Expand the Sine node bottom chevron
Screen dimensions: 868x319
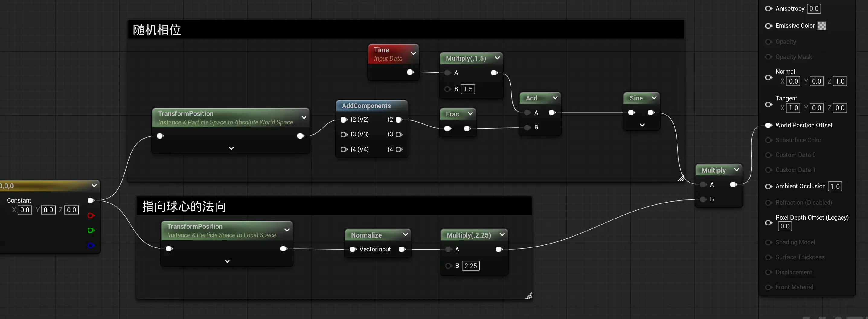pos(642,125)
